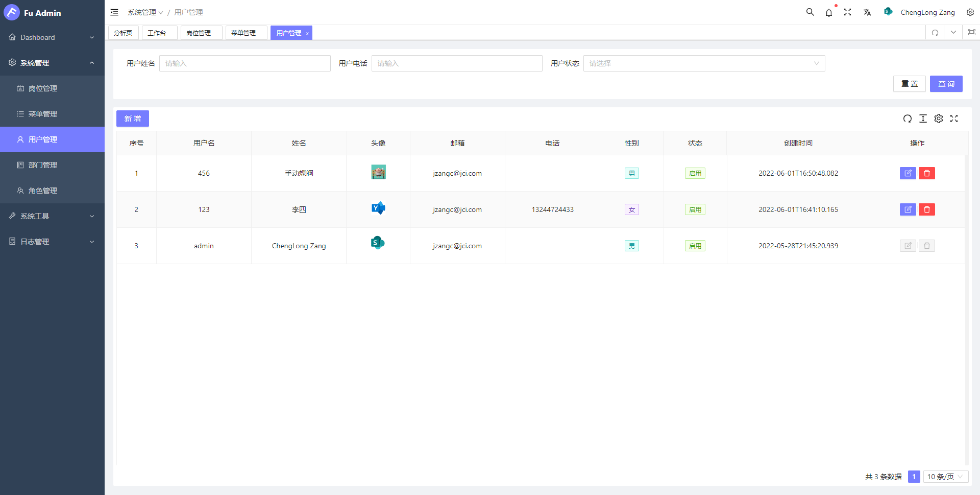Toggle fullscreen icon in top header
Viewport: 980px width, 495px height.
[848, 12]
